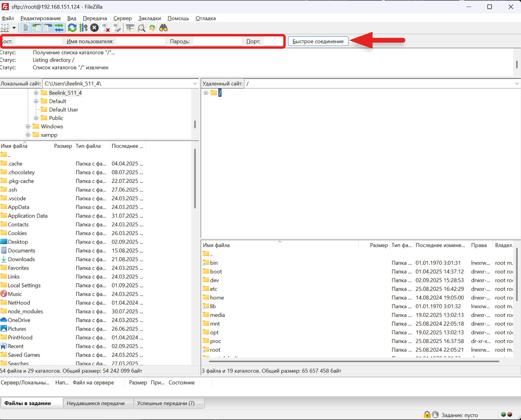This screenshot has height=420, width=521.
Task: Switch to the Успешные передачи tab
Action: tap(166, 403)
